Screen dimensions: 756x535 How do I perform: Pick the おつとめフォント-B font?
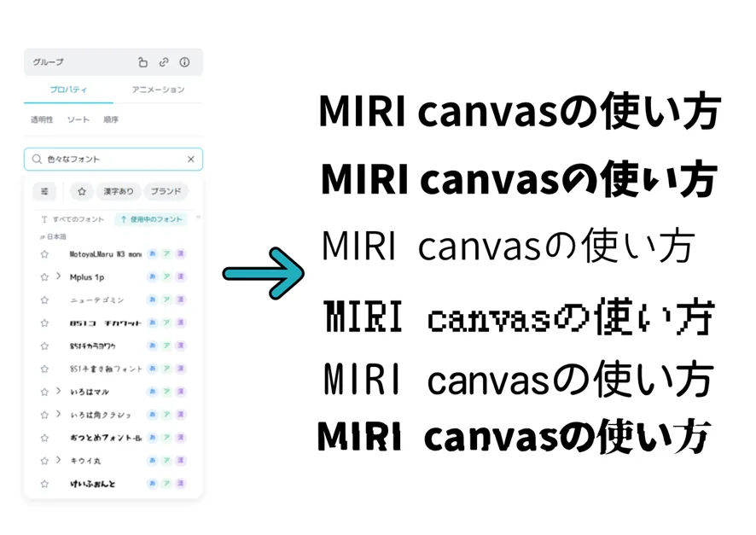106,438
